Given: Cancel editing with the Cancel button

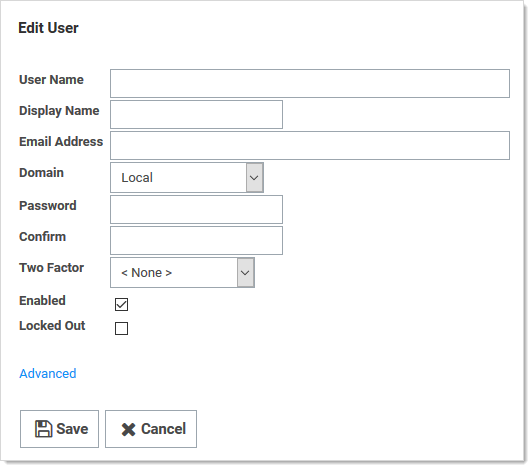Looking at the screenshot, I should point(151,429).
